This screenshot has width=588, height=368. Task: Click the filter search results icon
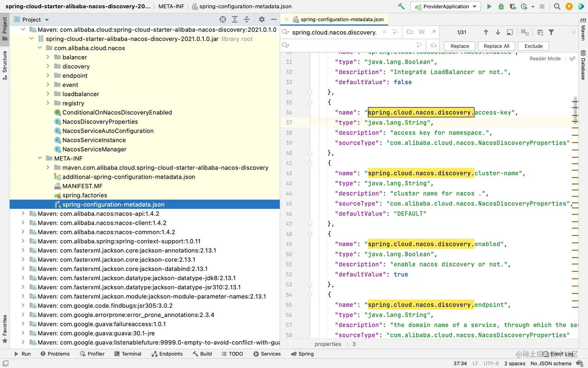pos(551,32)
